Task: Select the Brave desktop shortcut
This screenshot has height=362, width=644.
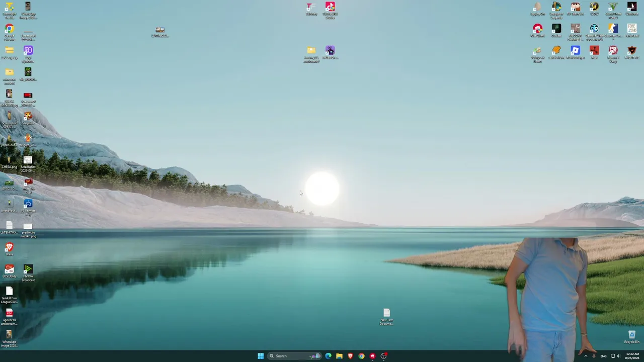Action: (x=9, y=249)
